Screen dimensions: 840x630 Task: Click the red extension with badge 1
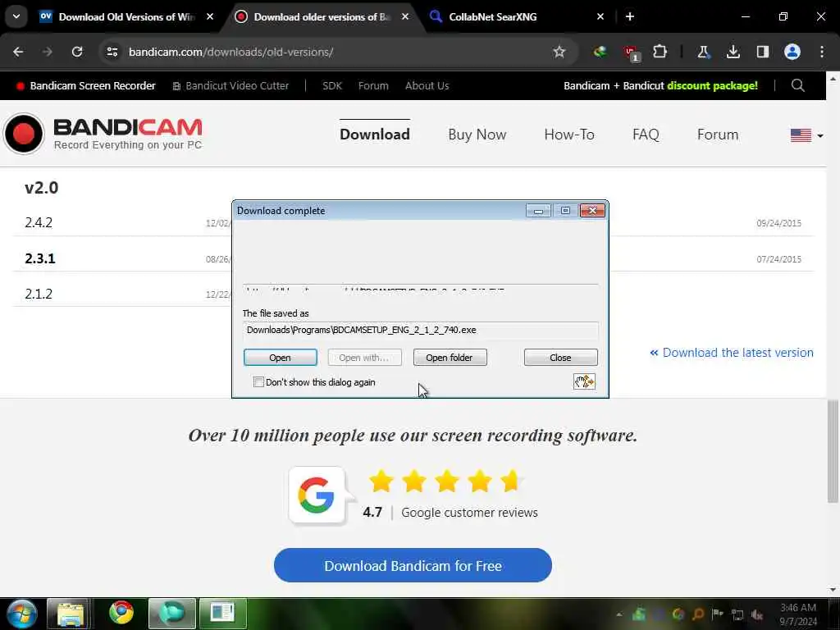click(x=631, y=53)
